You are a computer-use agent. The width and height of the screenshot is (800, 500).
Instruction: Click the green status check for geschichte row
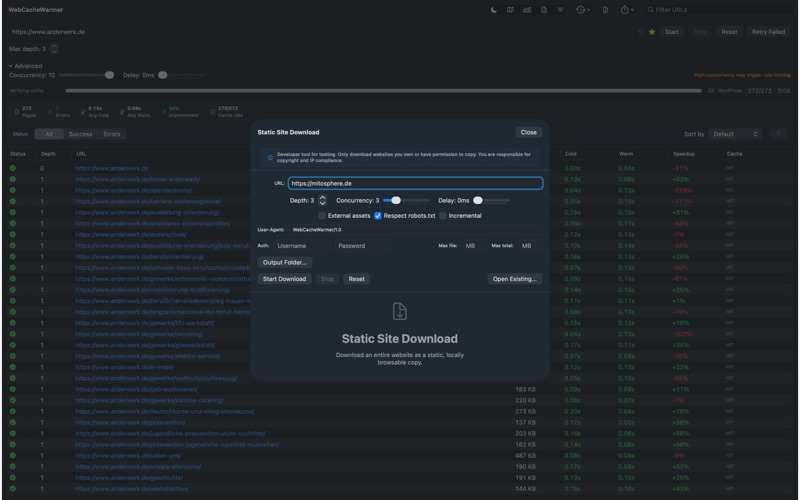pos(13,478)
